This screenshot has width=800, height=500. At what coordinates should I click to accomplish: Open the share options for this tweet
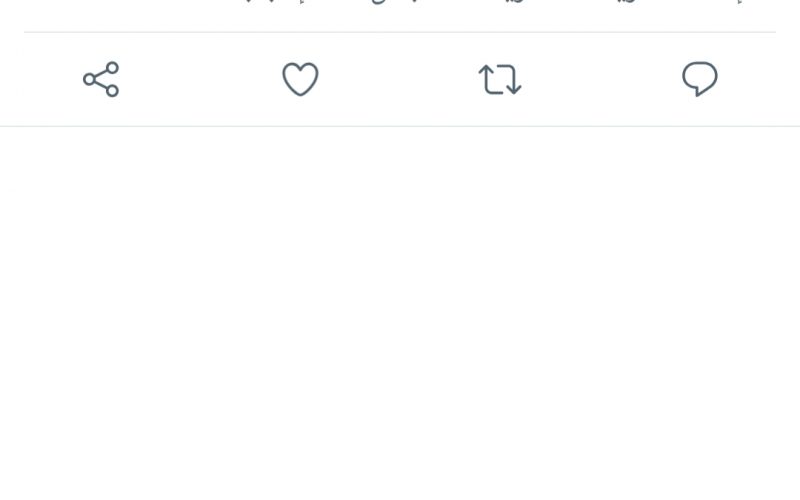[x=101, y=79]
